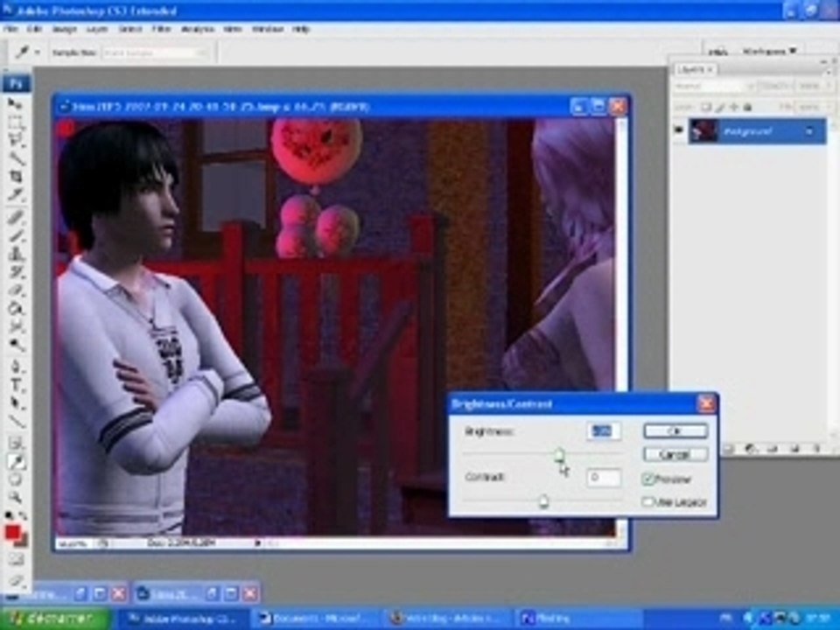Screen dimensions: 840x630
Task: Click the Brightness value field
Action: click(604, 431)
